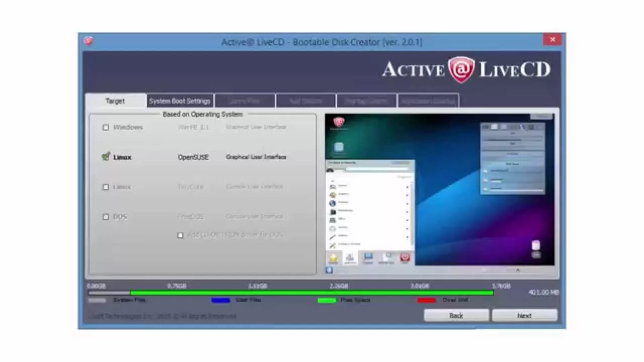Open the User's Files tab
This screenshot has height=362, width=644.
pyautogui.click(x=245, y=101)
